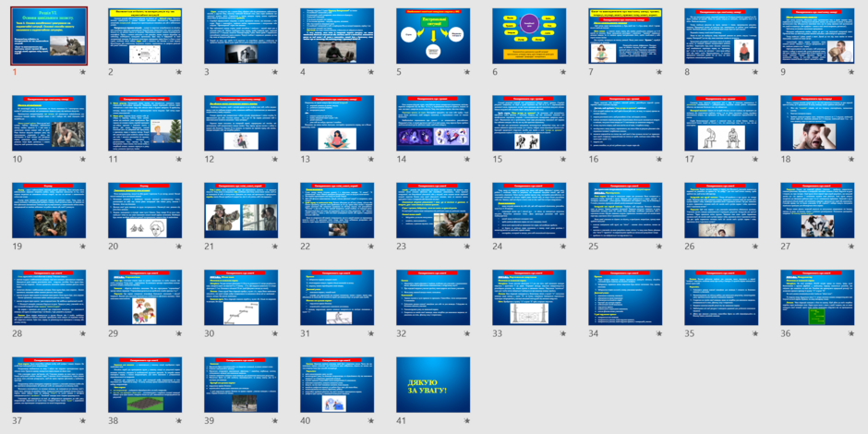This screenshot has width=868, height=434.
Task: Click the slide number label 24
Action: [x=499, y=247]
